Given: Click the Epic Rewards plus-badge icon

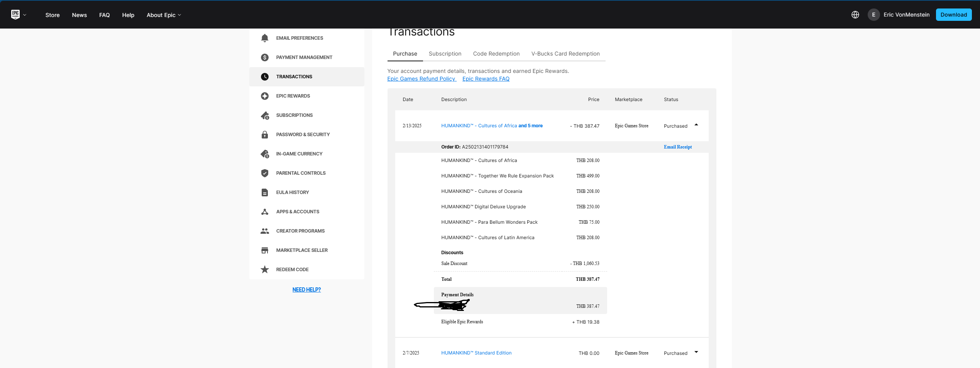Looking at the screenshot, I should pyautogui.click(x=265, y=96).
